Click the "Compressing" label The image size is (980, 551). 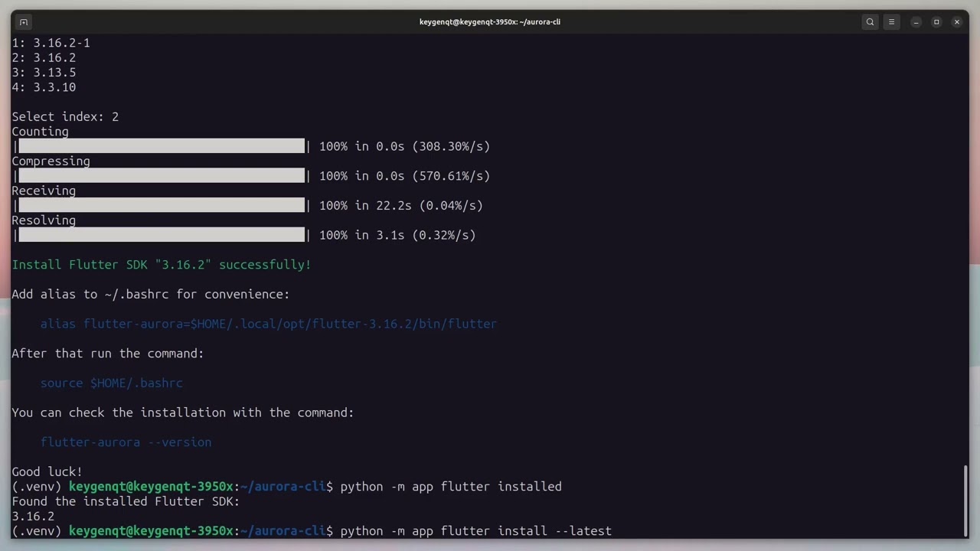[51, 161]
